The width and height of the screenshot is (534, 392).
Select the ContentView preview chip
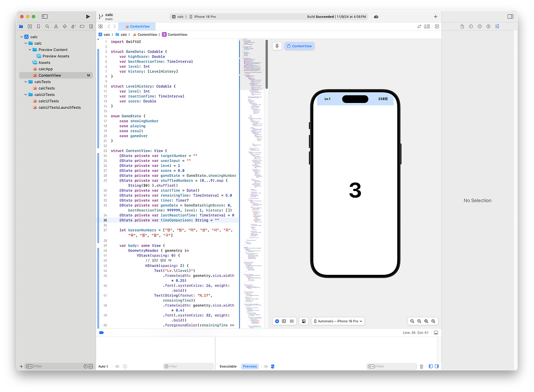click(x=299, y=46)
